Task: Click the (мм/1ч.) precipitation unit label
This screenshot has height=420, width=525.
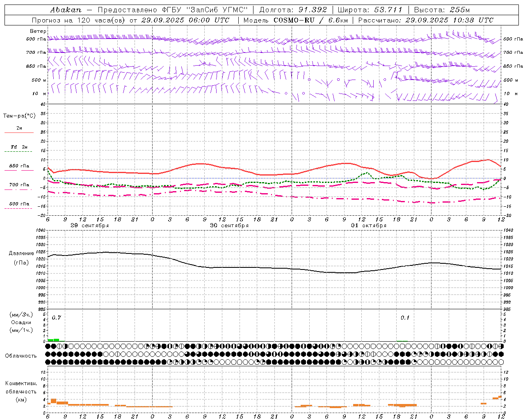Action: point(21,330)
